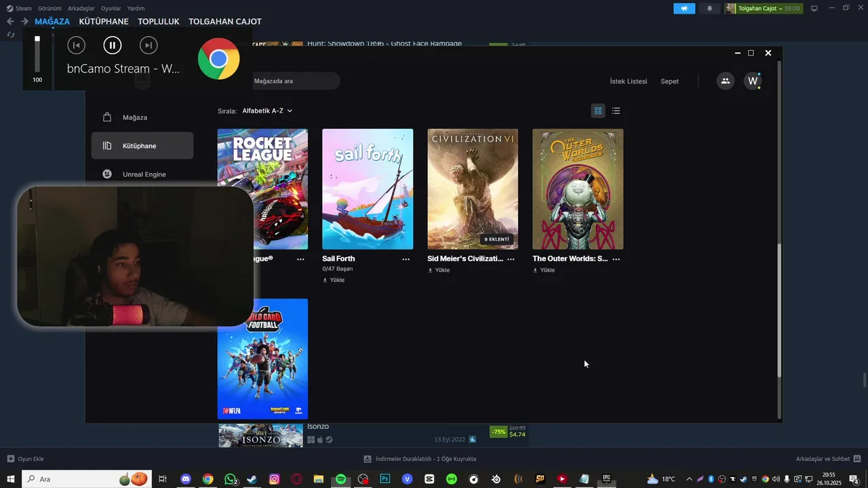The image size is (868, 488).
Task: Open the Epic friends icon
Action: [726, 81]
